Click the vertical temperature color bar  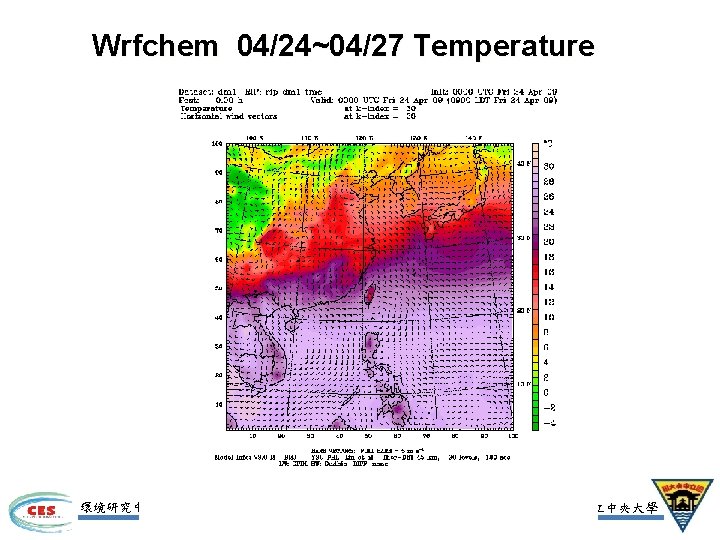[535, 287]
